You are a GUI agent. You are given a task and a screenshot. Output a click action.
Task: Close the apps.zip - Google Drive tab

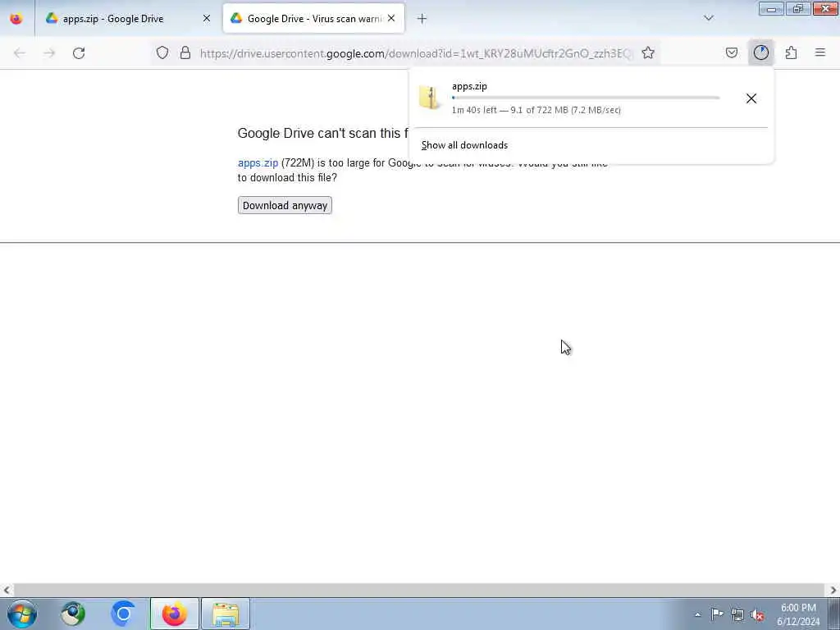pyautogui.click(x=206, y=19)
